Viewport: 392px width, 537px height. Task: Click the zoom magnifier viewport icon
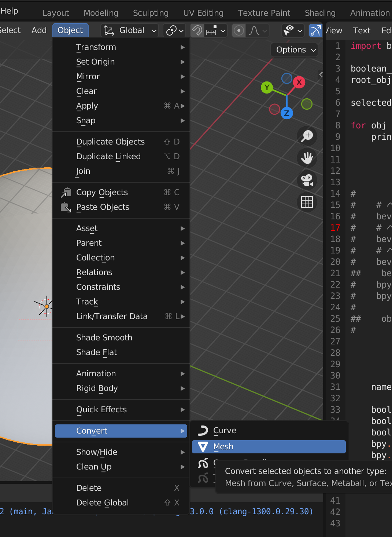(x=307, y=136)
